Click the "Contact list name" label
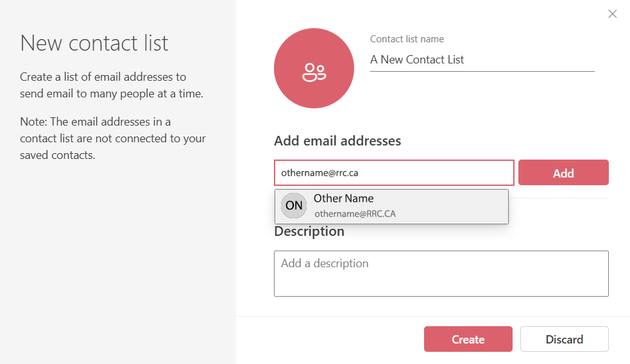630x364 pixels. coord(407,39)
